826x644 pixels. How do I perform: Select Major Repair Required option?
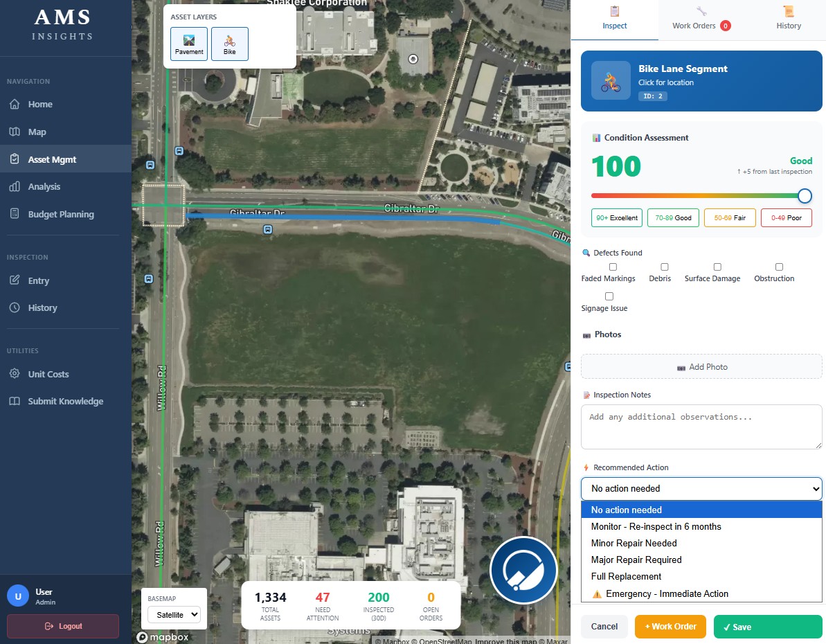click(x=701, y=560)
